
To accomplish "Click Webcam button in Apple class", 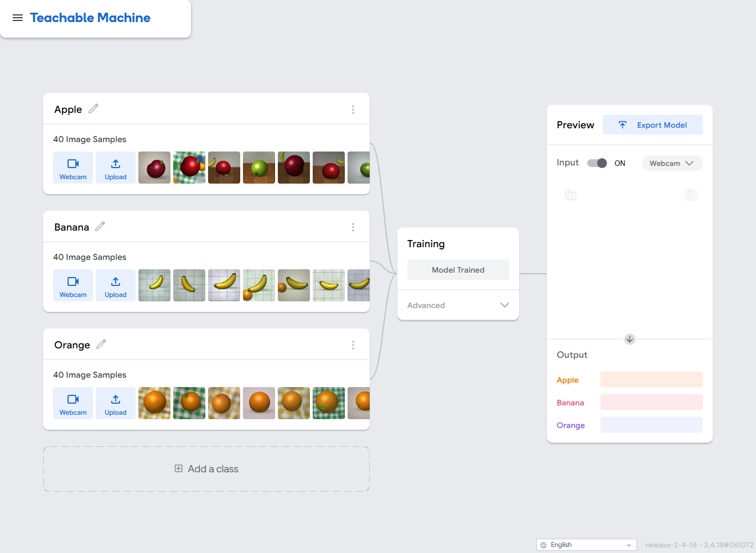I will point(73,168).
